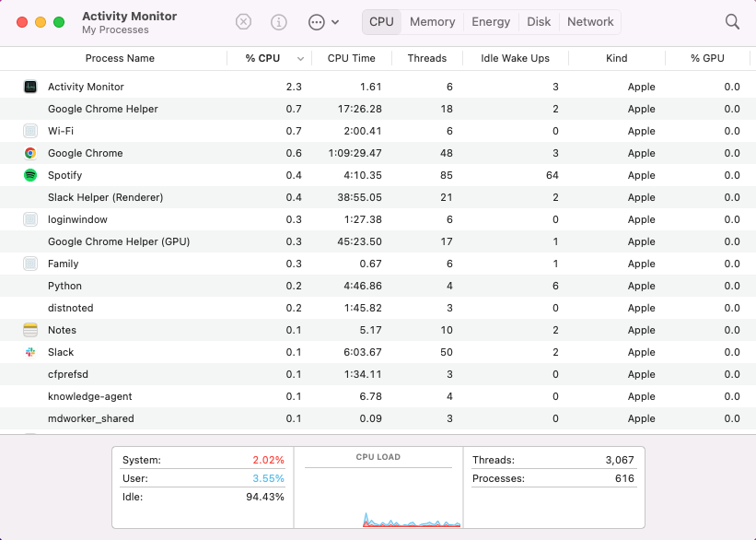Select the cfprefsd process row
The width and height of the screenshot is (756, 540).
tap(378, 374)
